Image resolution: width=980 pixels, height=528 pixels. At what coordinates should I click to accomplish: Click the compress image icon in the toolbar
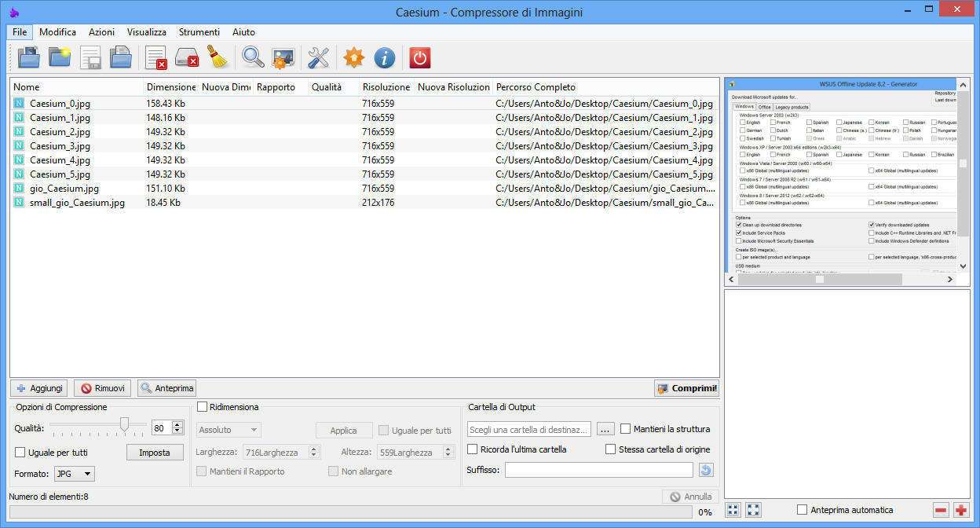[283, 57]
